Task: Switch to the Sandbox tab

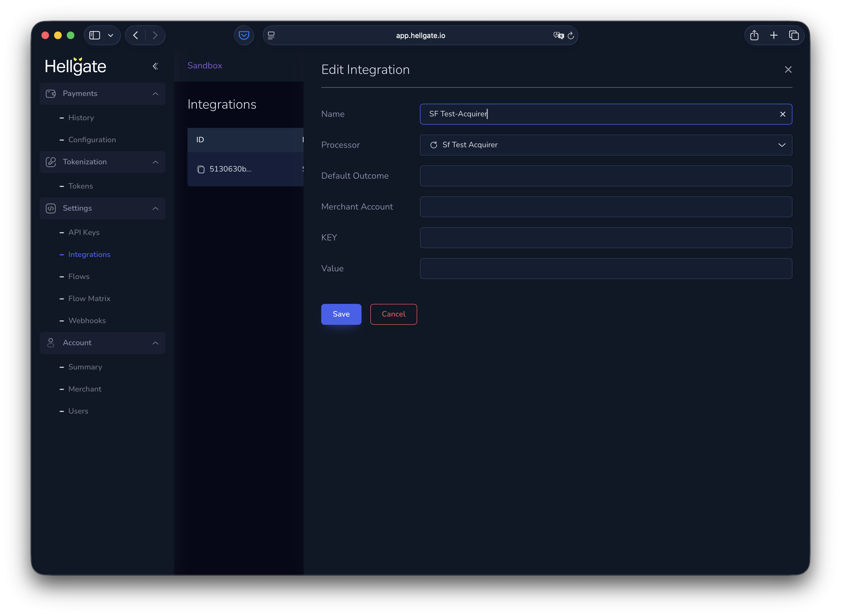Action: tap(204, 65)
